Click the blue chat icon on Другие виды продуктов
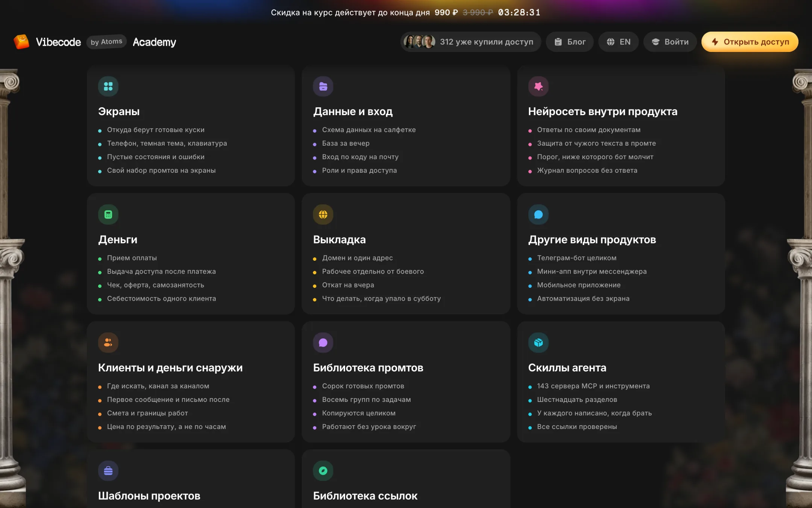This screenshot has width=812, height=508. (x=538, y=214)
